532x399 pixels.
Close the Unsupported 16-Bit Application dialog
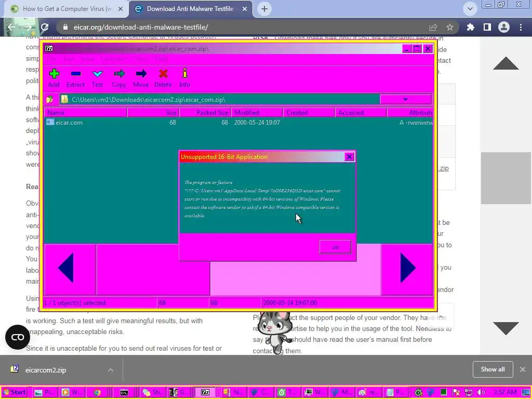tap(349, 157)
